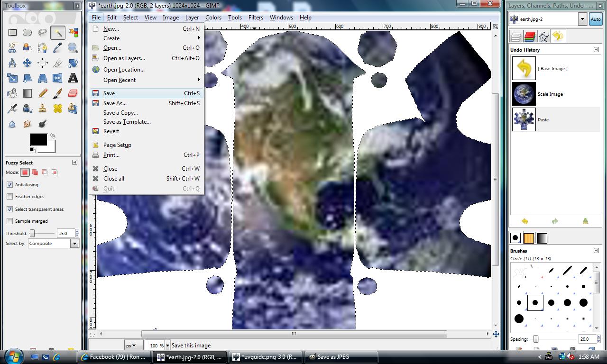Select the Zoom magnifier tool
Viewport: 607px width, 364px height.
[x=73, y=48]
